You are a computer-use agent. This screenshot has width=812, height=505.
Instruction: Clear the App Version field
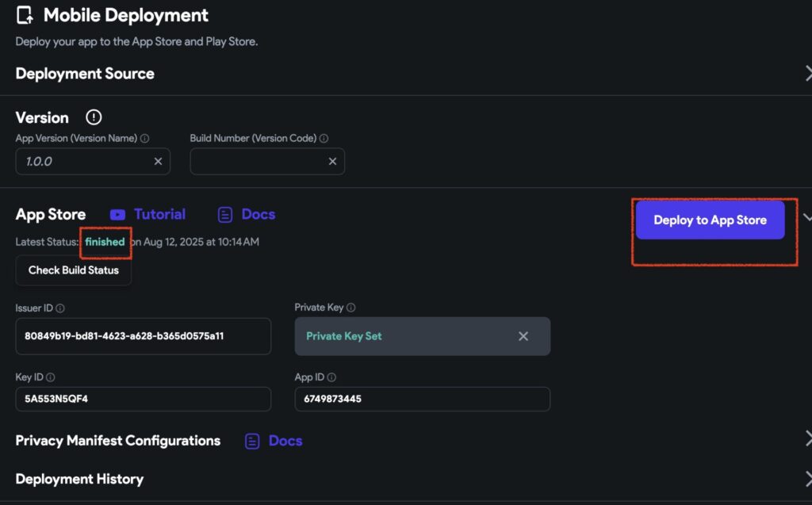coord(158,161)
